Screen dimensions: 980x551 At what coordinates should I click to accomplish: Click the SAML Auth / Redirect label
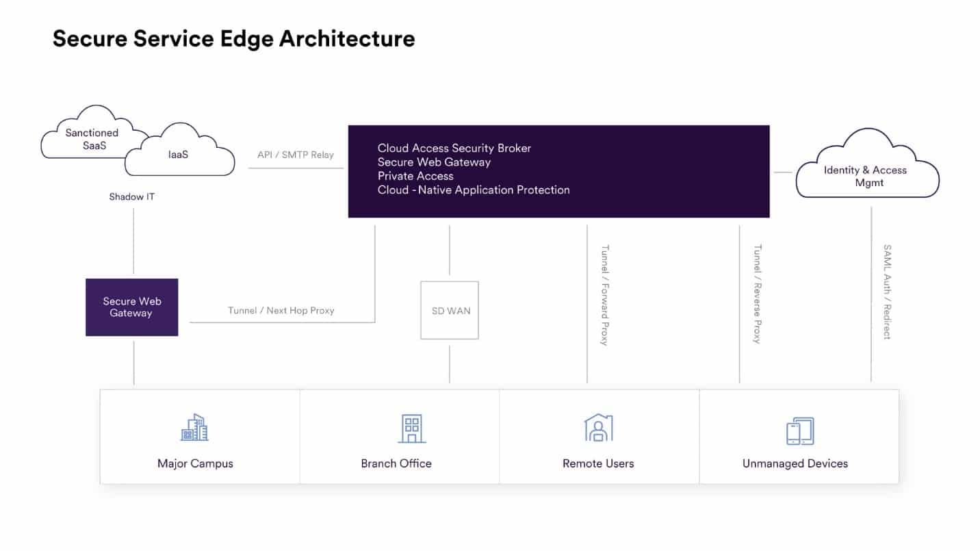pyautogui.click(x=887, y=292)
